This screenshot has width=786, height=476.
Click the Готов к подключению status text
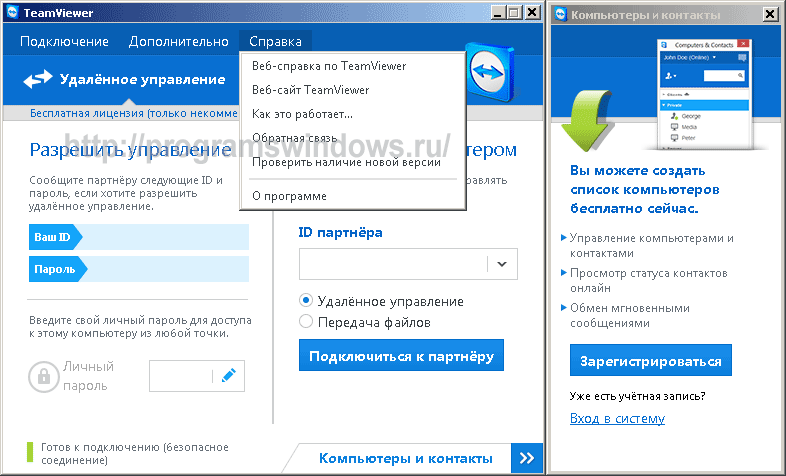(134, 453)
